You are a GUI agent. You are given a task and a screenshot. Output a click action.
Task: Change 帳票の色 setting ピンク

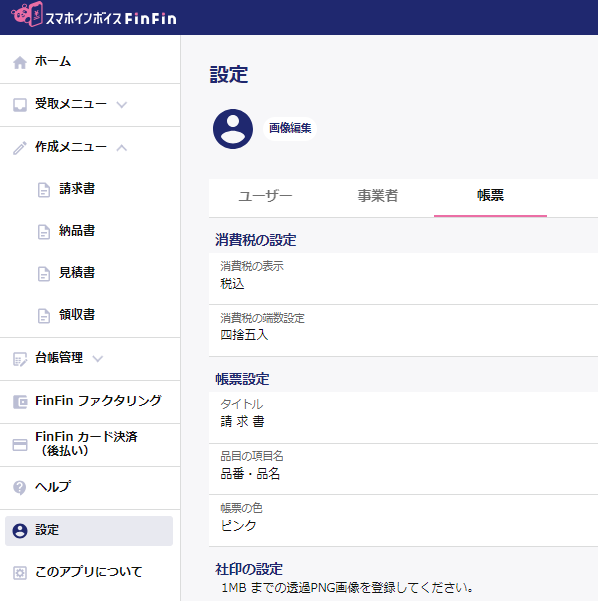coord(403,521)
